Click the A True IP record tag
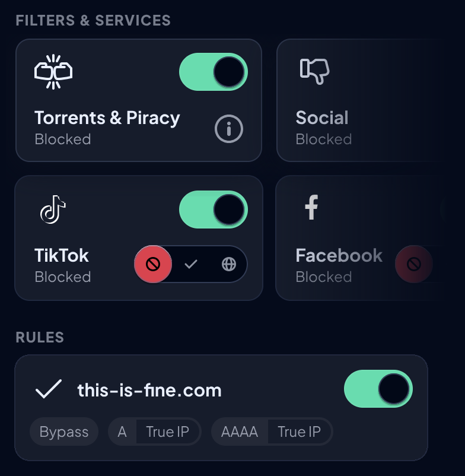 (155, 432)
